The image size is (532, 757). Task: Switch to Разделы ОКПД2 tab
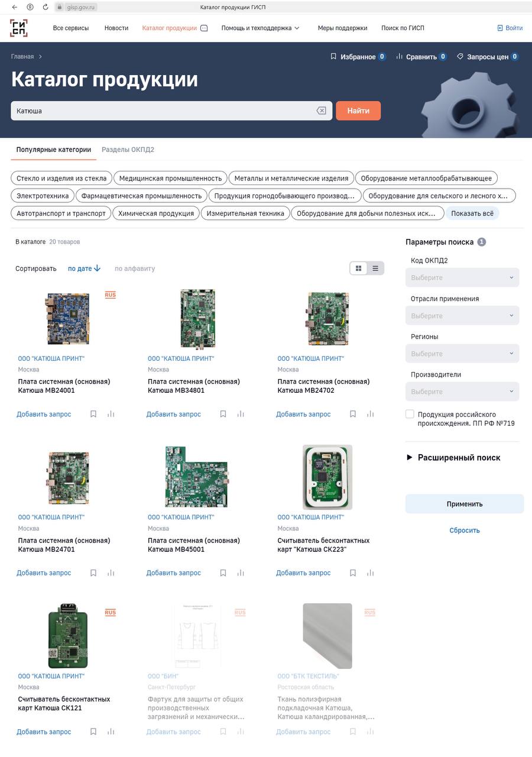coord(128,150)
